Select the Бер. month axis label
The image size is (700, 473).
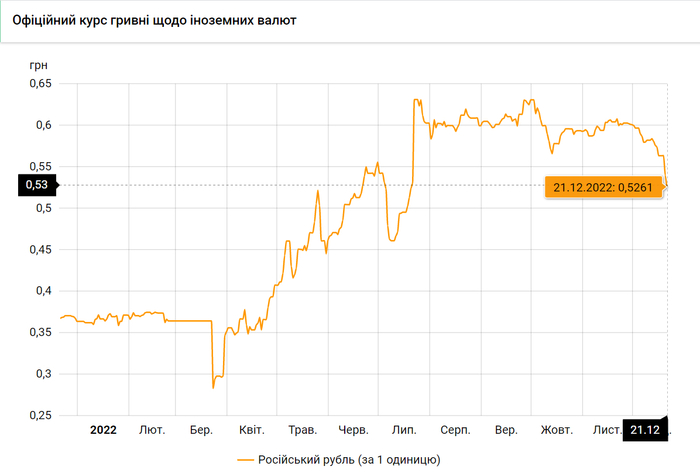point(201,430)
